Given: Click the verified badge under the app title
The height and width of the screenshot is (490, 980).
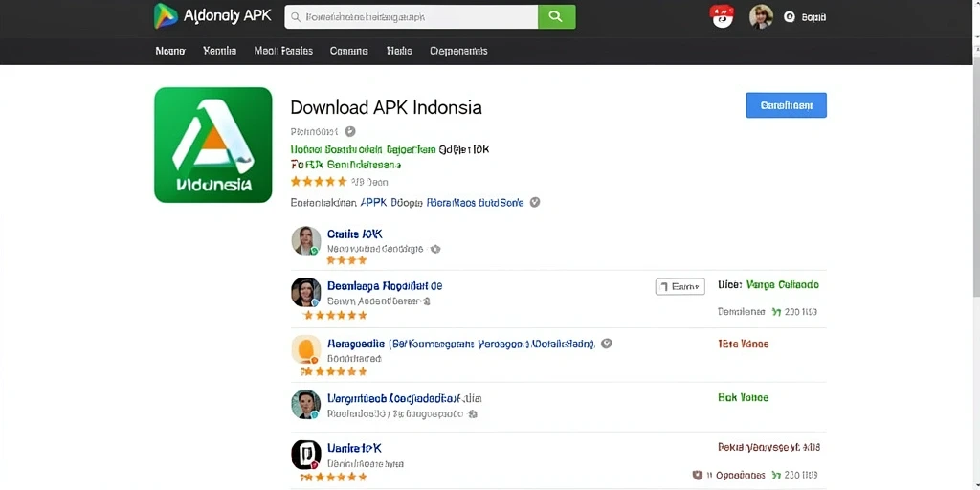Looking at the screenshot, I should click(350, 131).
